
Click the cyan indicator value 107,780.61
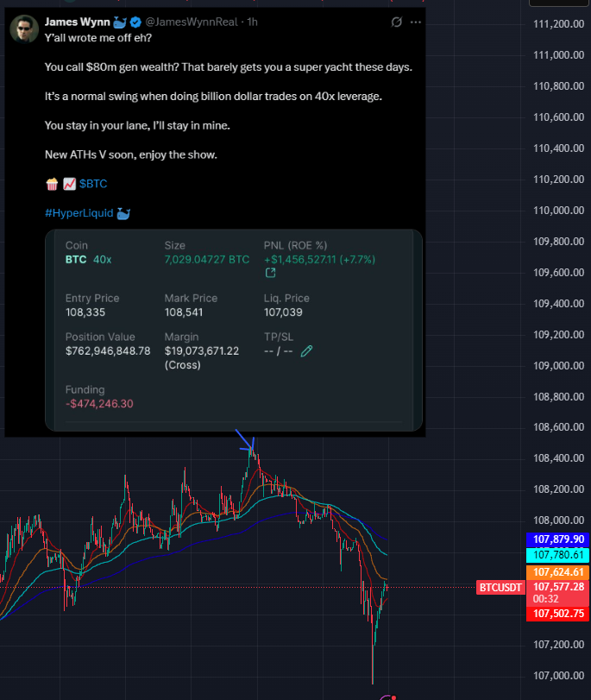(x=558, y=555)
